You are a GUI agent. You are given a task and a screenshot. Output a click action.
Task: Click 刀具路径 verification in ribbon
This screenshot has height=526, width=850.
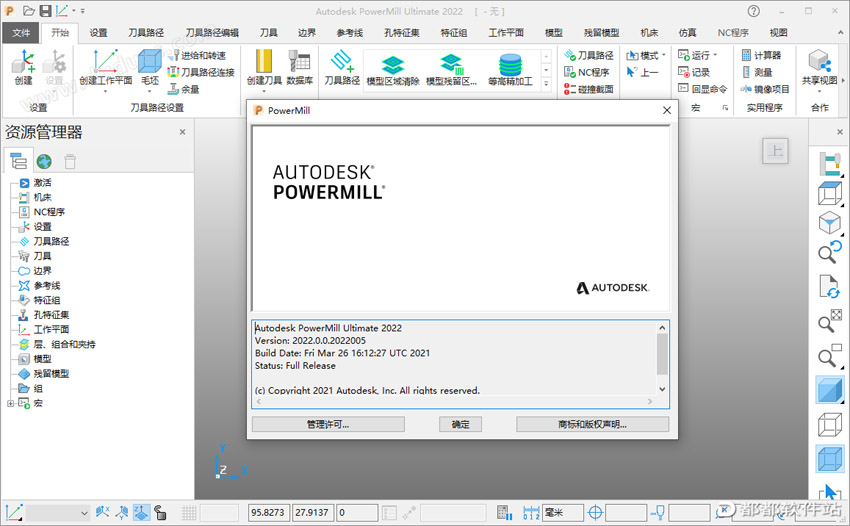click(589, 55)
